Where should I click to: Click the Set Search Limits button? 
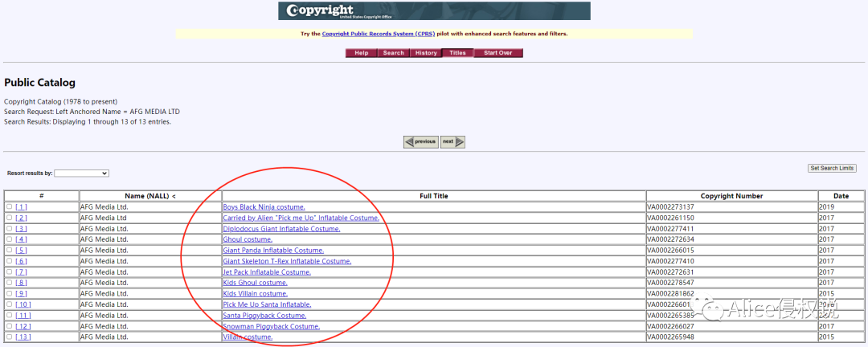click(833, 168)
